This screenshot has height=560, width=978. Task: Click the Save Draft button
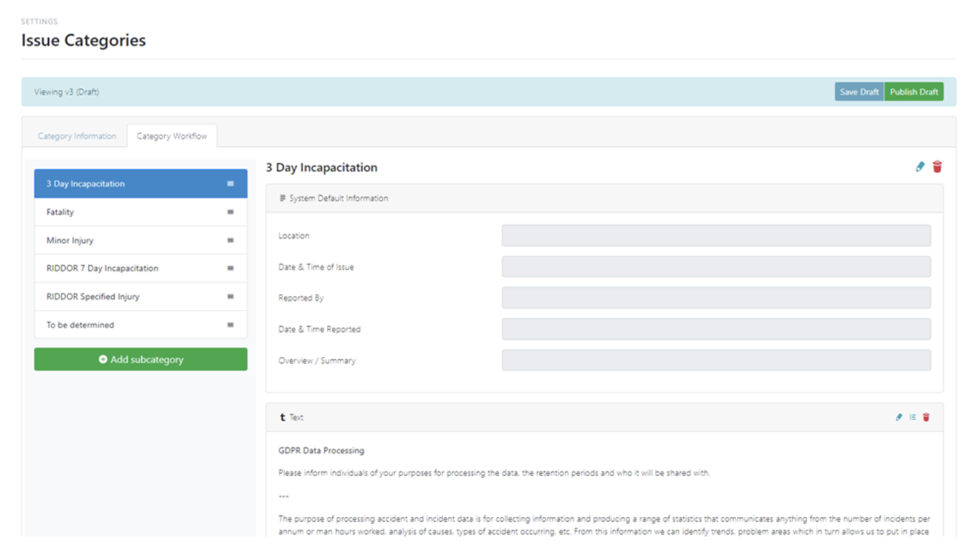pyautogui.click(x=859, y=92)
